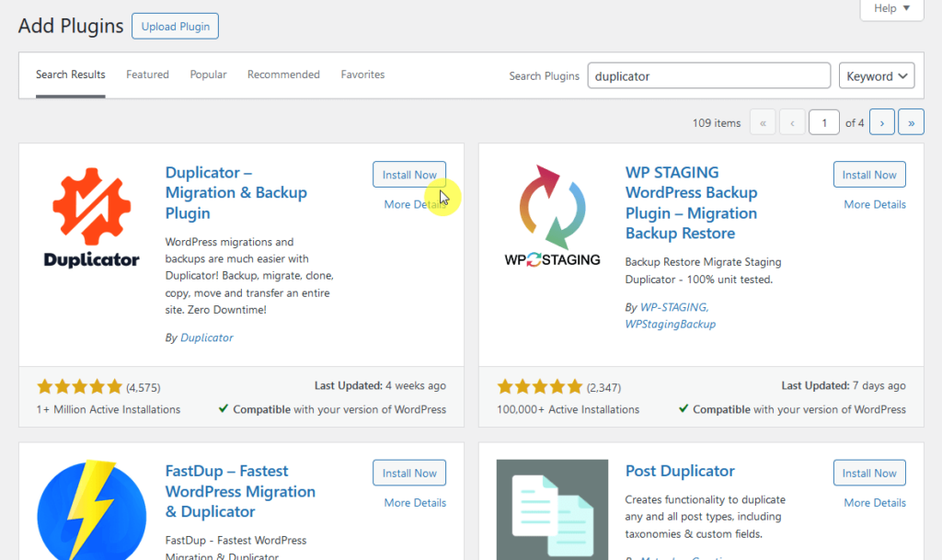This screenshot has height=560, width=942.
Task: Click the Search Plugins text field
Action: (709, 76)
